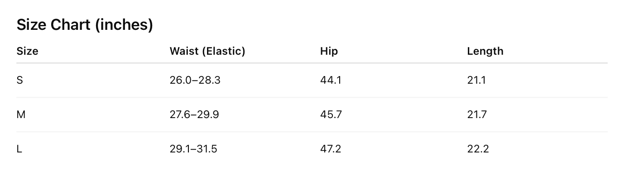Screen dimensions: 644x190
Task: Select the Length column header
Action: [485, 51]
